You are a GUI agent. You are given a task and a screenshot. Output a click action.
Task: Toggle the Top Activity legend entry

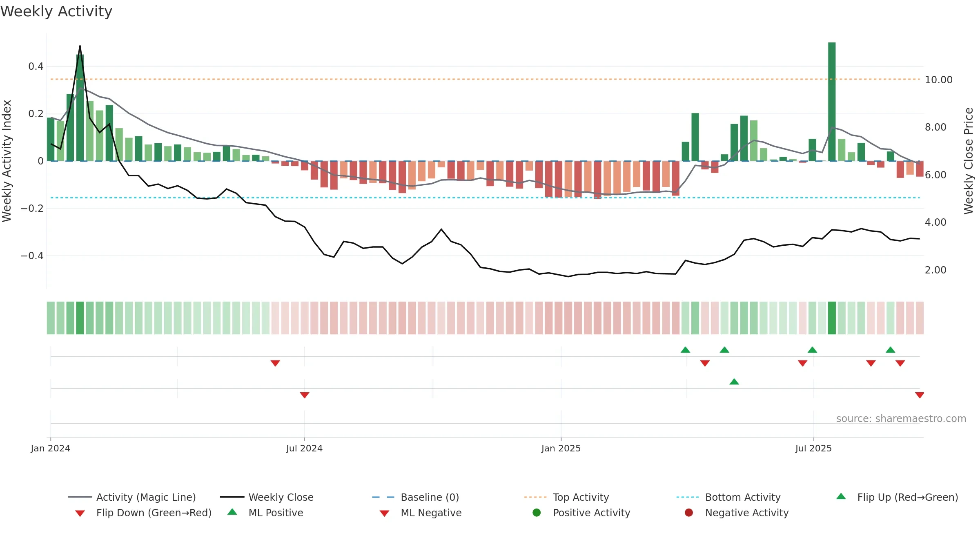[566, 497]
